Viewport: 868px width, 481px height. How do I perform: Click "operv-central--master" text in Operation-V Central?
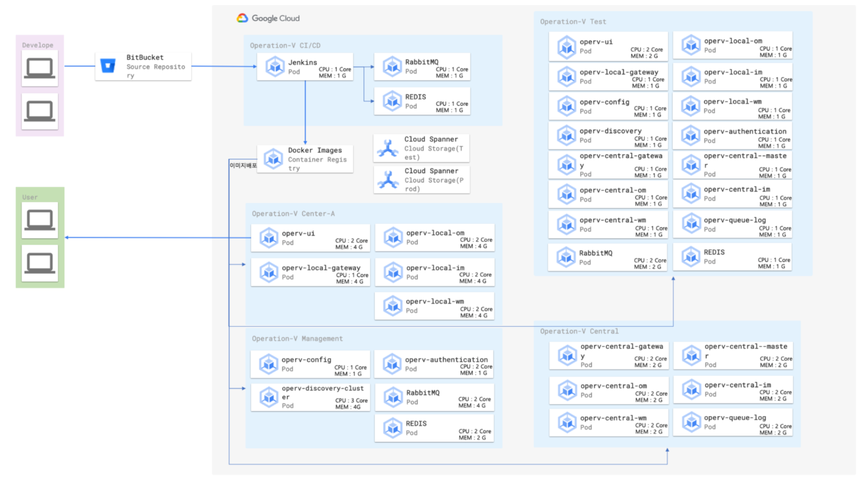746,351
